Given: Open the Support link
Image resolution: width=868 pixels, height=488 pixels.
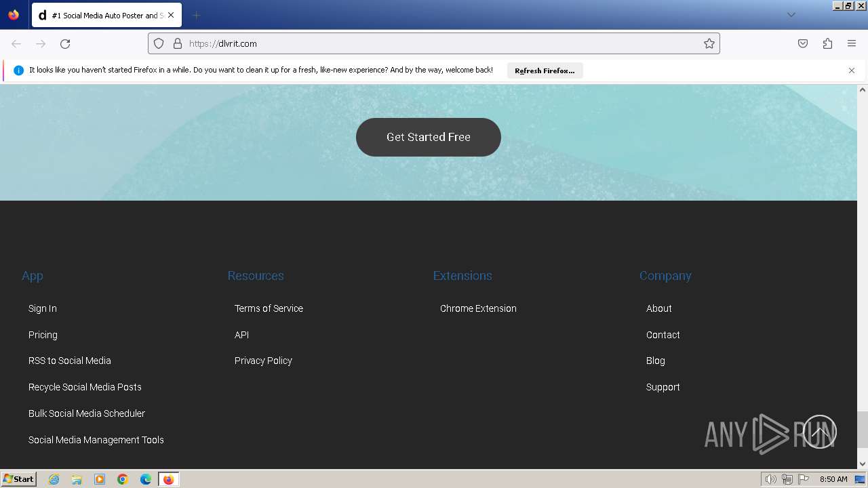Looking at the screenshot, I should 663,387.
